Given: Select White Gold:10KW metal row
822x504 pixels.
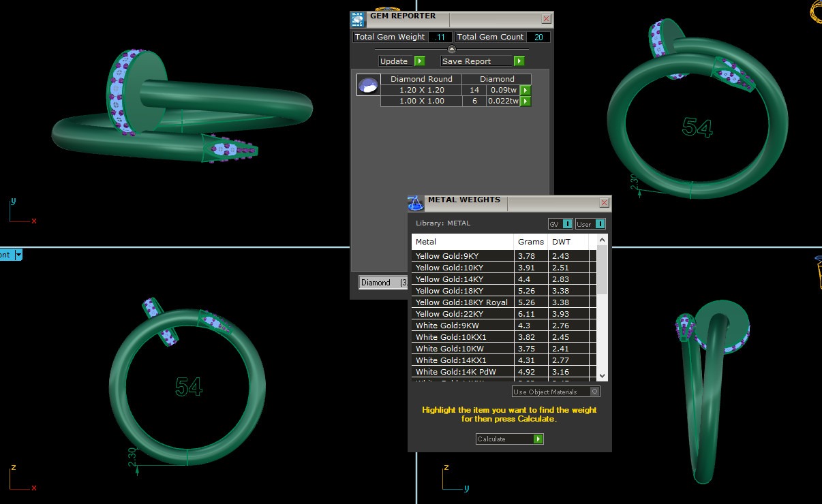Looking at the screenshot, I should [x=462, y=349].
